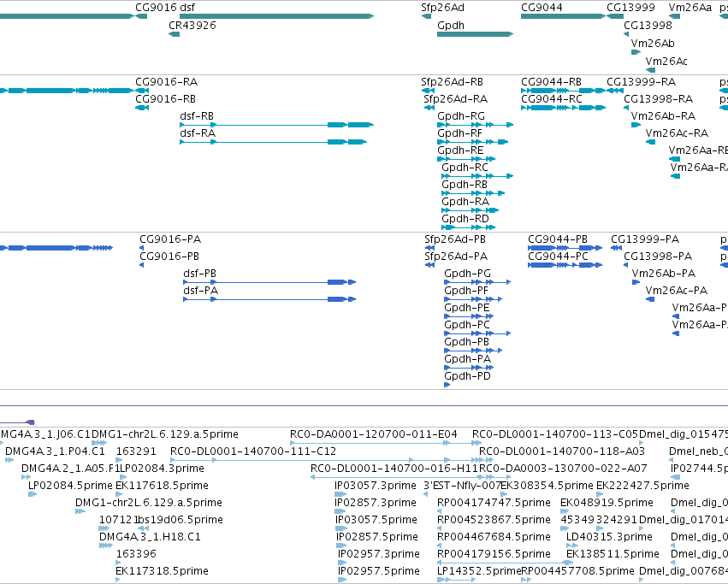Click the dsf-RA transcript
This screenshot has height=584, width=728.
(x=274, y=142)
